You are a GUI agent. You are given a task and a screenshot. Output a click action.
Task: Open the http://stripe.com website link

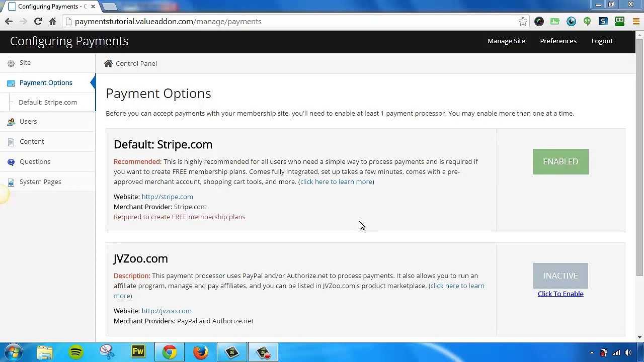pos(167,197)
